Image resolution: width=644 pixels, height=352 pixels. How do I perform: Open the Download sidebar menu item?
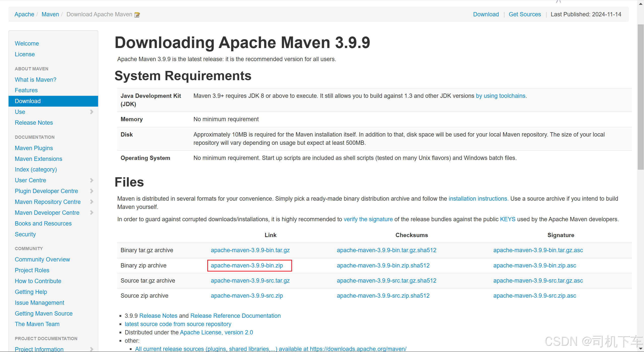coord(28,101)
